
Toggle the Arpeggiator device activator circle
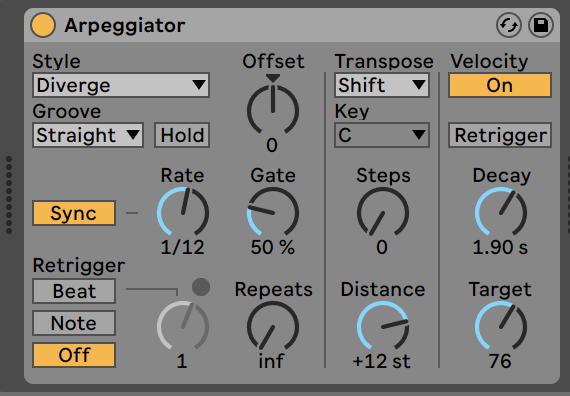pos(43,25)
